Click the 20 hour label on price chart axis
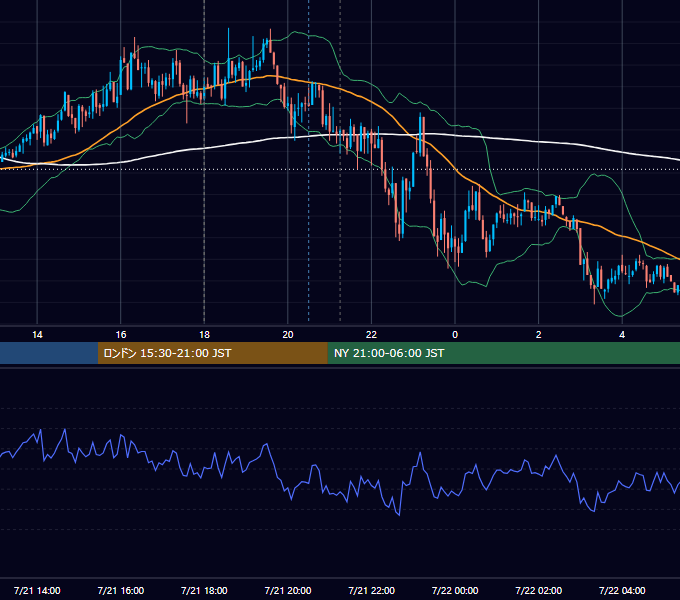 (288, 335)
